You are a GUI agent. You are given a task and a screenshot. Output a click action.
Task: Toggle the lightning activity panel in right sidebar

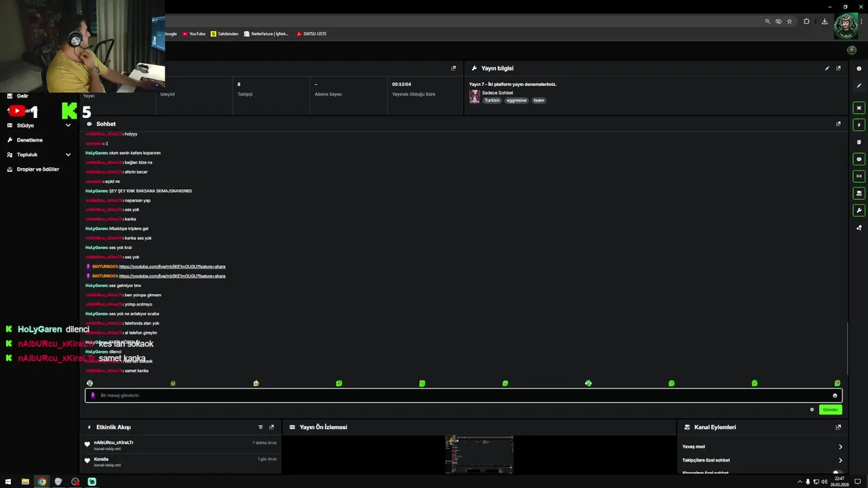coord(859,125)
